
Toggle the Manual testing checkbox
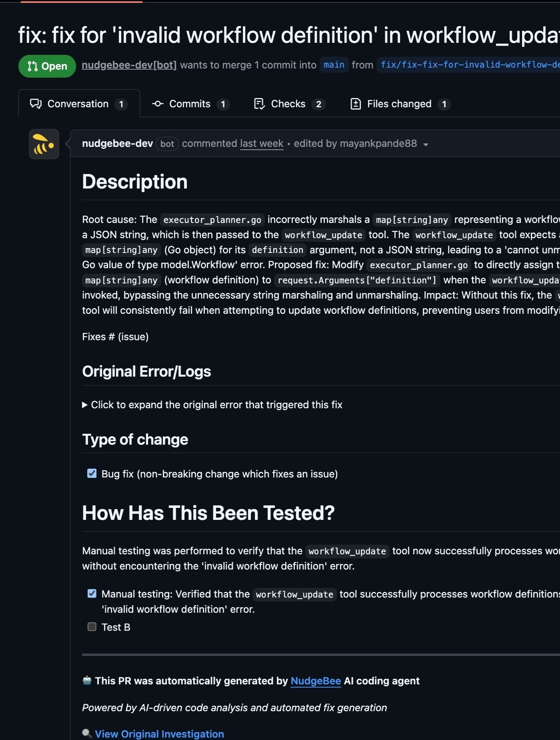(x=92, y=594)
